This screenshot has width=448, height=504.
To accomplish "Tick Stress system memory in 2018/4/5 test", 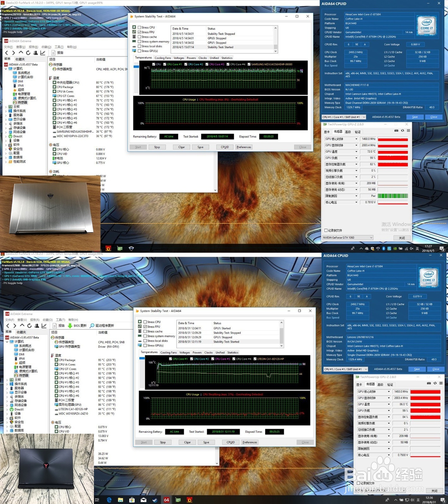I will pos(139,42).
